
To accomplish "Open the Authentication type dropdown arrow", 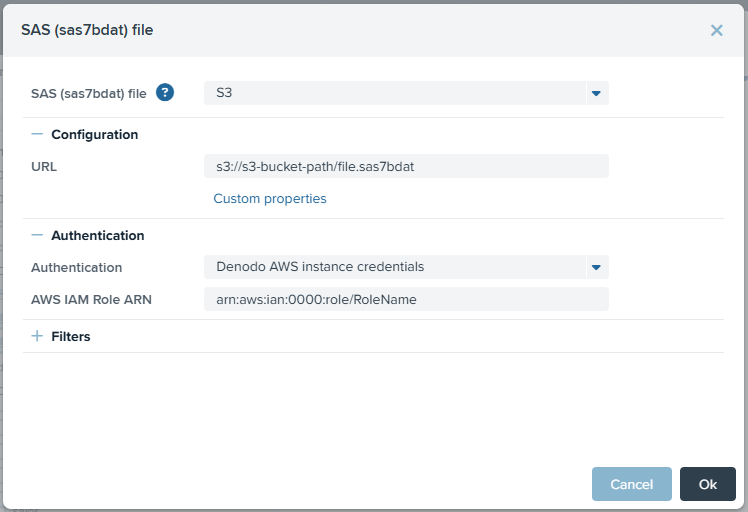I will 596,267.
